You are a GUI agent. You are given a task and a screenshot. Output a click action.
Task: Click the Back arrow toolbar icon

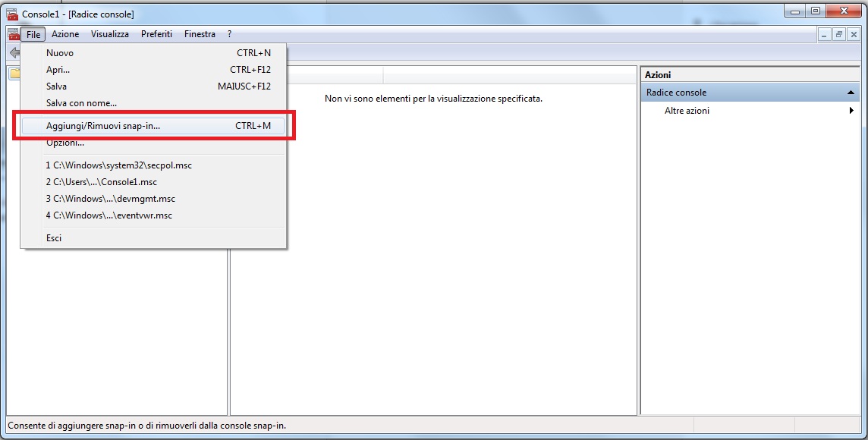[15, 52]
